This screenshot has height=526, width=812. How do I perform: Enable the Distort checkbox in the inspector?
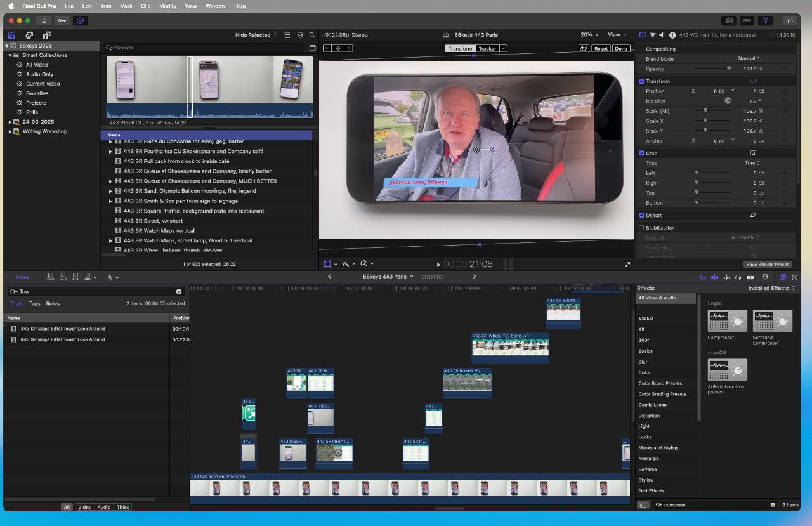641,214
